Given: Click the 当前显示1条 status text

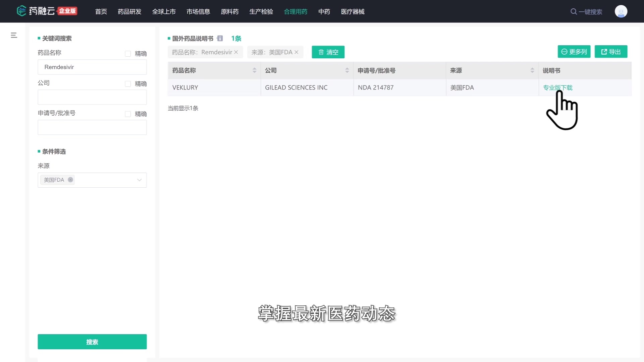Looking at the screenshot, I should (183, 108).
